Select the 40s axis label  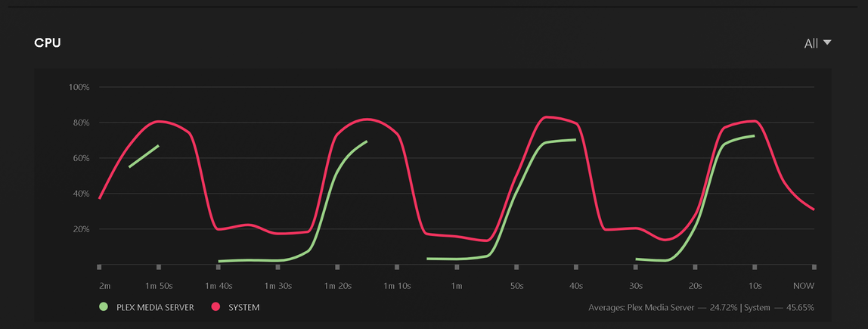point(575,287)
